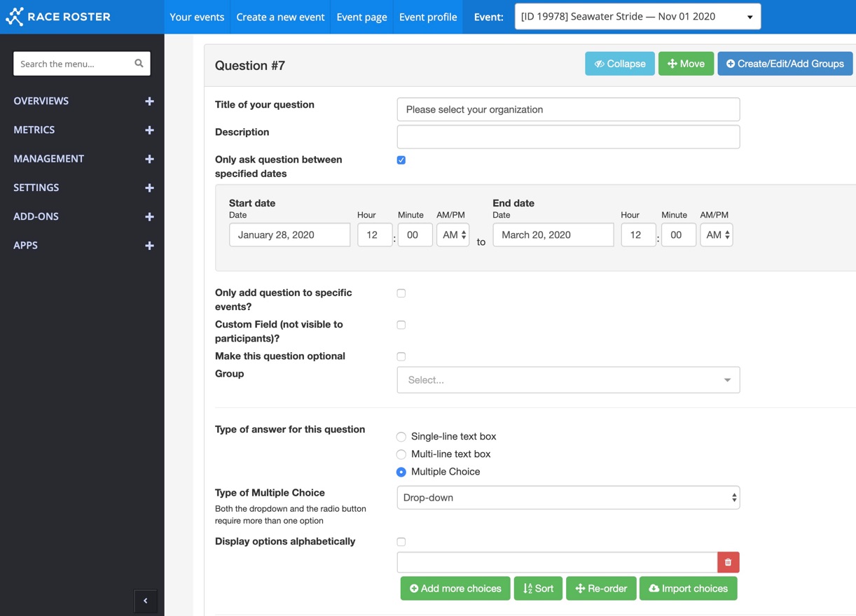
Task: Select Single-line text box radio option
Action: click(x=401, y=437)
